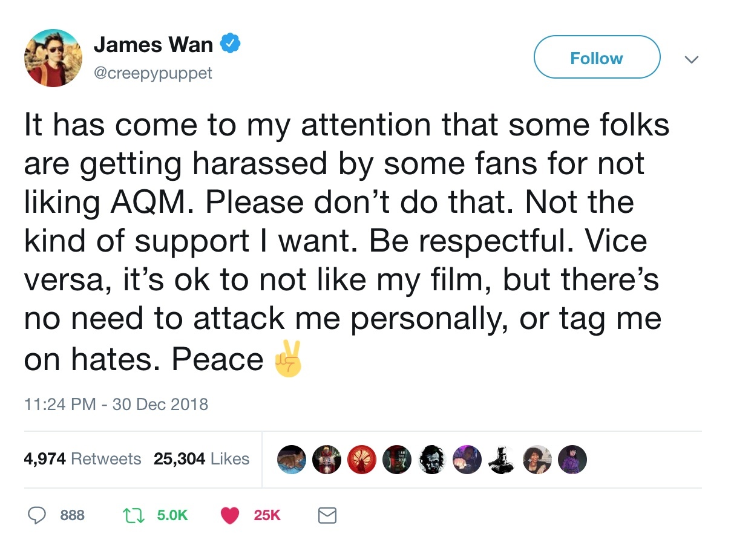Open the red circular symbol liker avatar
Image resolution: width=731 pixels, height=560 pixels.
[x=362, y=460]
